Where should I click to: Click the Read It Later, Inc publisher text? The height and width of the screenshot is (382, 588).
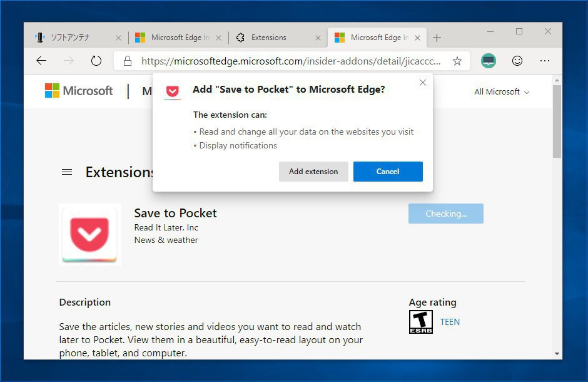(166, 227)
